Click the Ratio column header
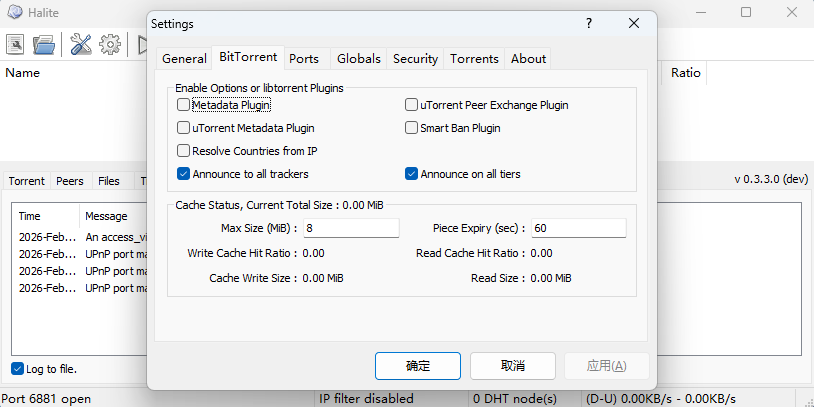 [686, 73]
